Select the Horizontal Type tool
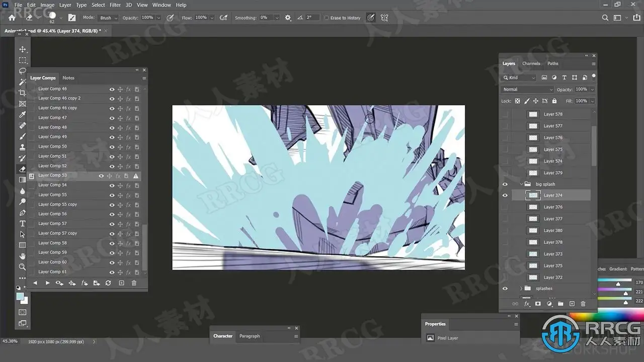Screen dimensions: 644x362 click(22, 223)
